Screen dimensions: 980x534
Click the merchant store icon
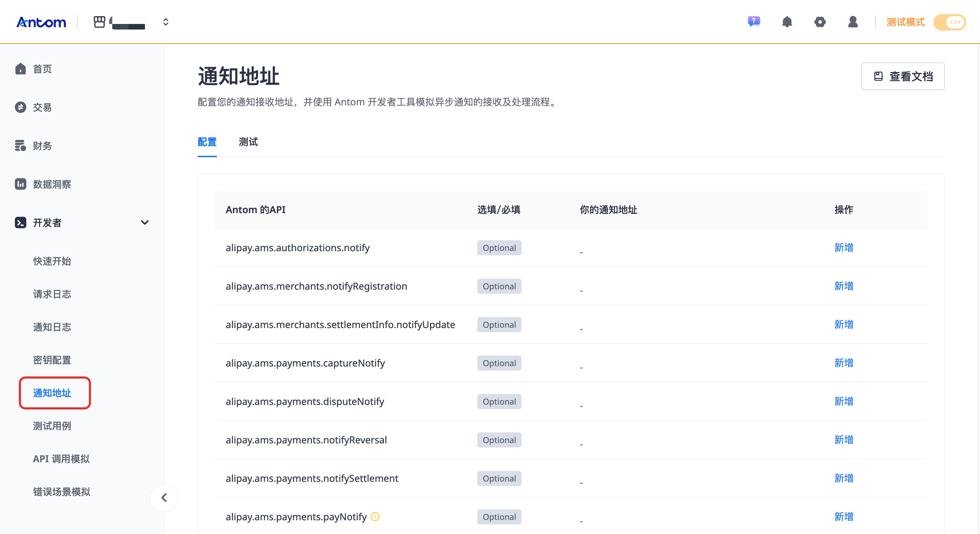99,22
